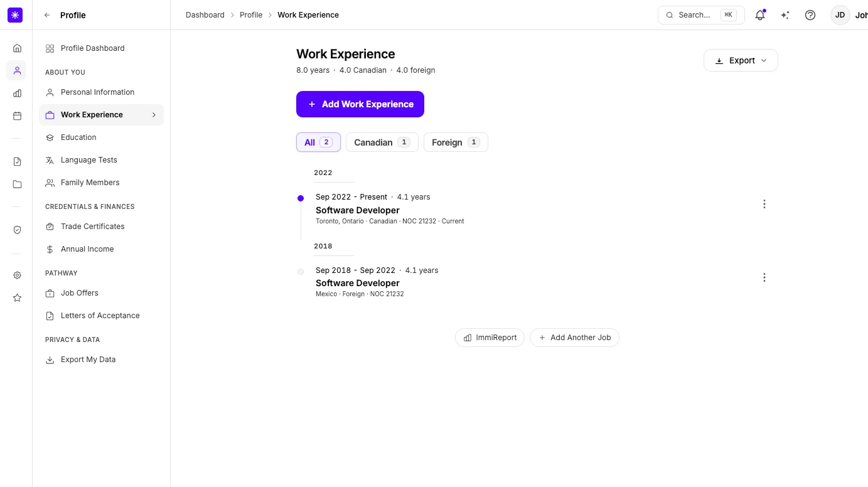
Task: Click the "Sep 2022 - Present" date text
Action: [x=351, y=197]
